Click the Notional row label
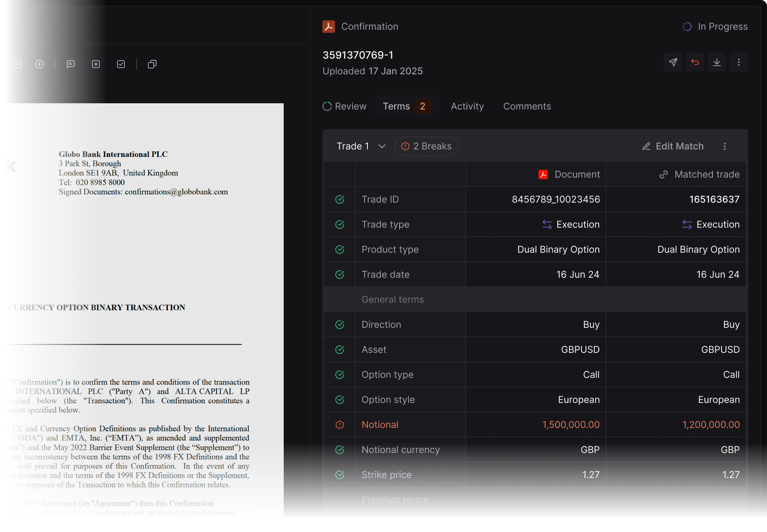This screenshot has height=532, width=767. coord(380,425)
